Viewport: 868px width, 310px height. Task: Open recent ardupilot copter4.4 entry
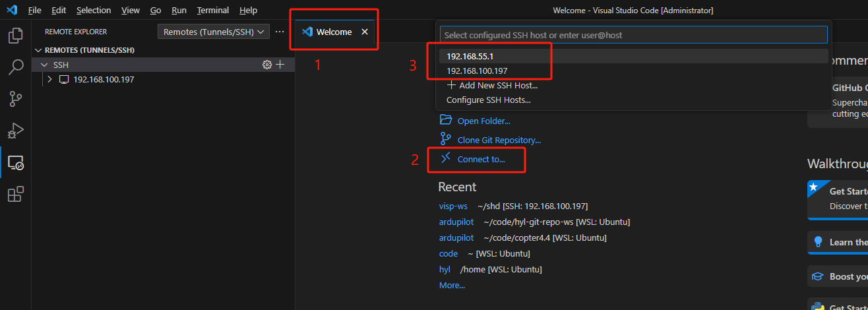click(x=456, y=237)
